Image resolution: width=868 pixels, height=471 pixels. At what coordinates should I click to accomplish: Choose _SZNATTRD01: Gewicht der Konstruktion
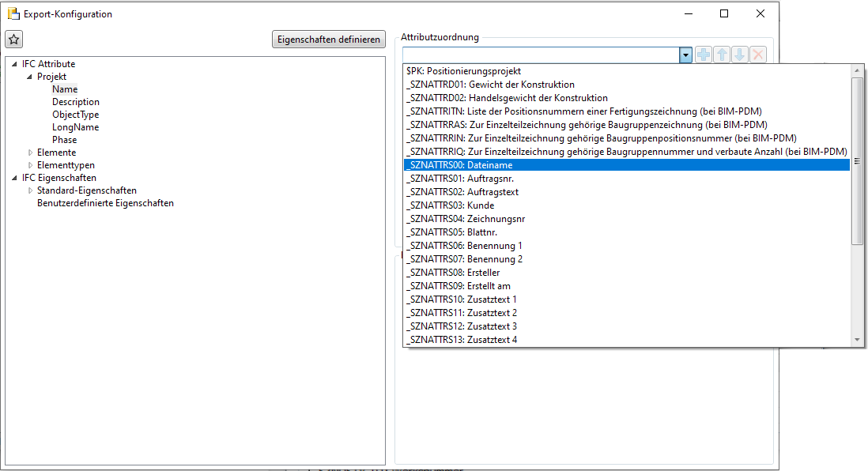(627, 85)
